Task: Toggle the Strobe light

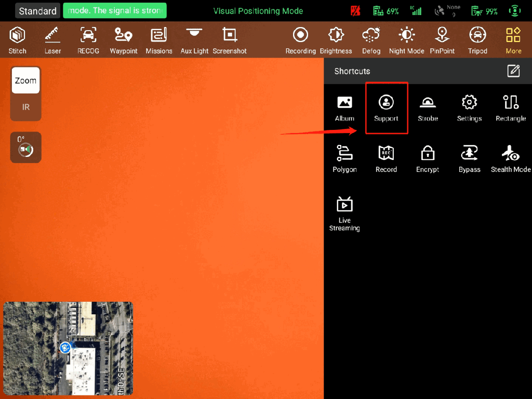Action: 428,108
